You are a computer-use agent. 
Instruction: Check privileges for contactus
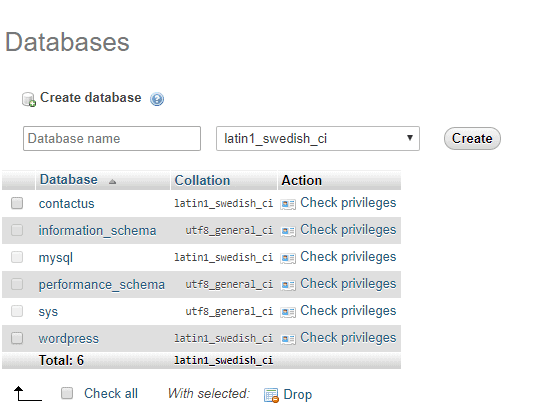click(x=348, y=203)
